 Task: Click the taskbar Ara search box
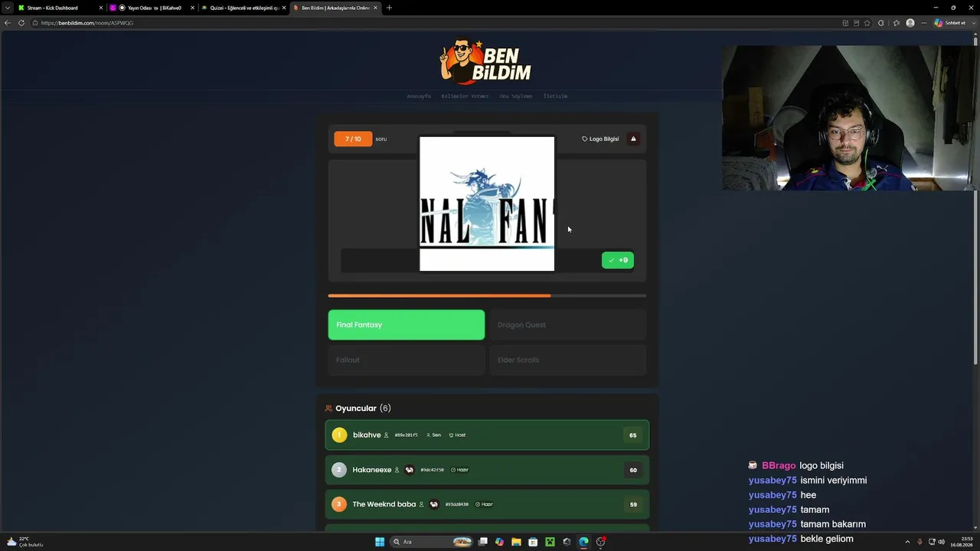coord(431,542)
